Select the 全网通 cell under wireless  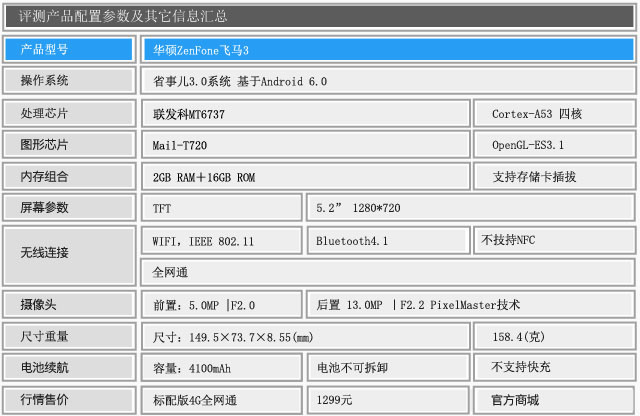388,272
